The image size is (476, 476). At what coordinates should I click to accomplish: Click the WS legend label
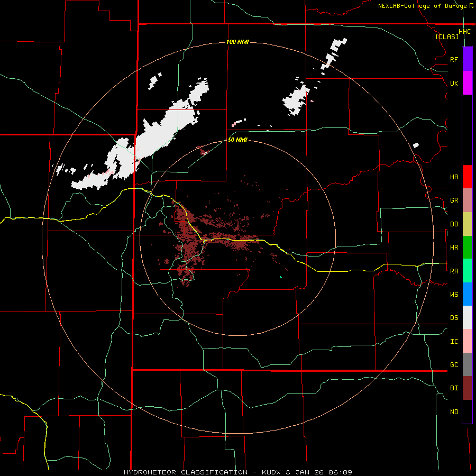[454, 295]
